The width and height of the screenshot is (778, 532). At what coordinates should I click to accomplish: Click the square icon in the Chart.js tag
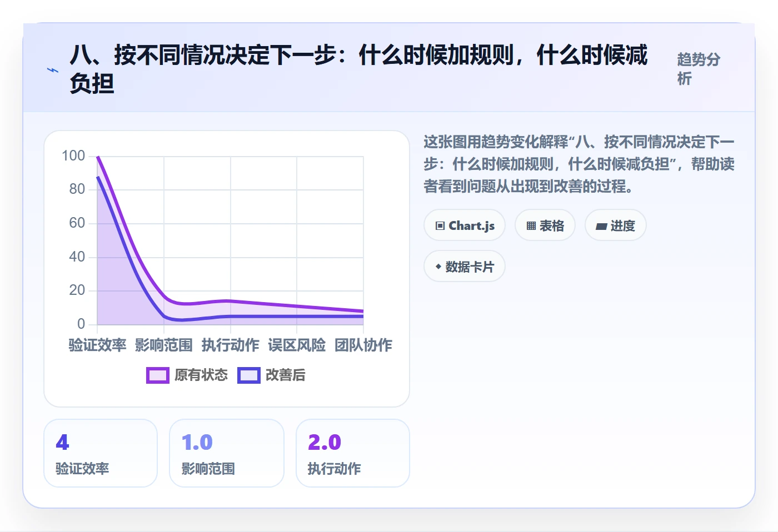click(440, 226)
